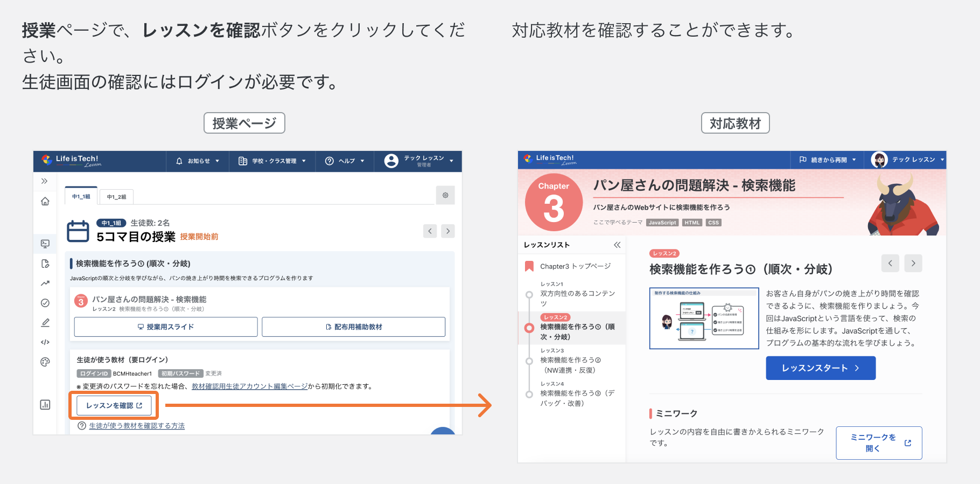Open the お知らせ dropdown menu
Screen dimensions: 980x484
click(198, 161)
